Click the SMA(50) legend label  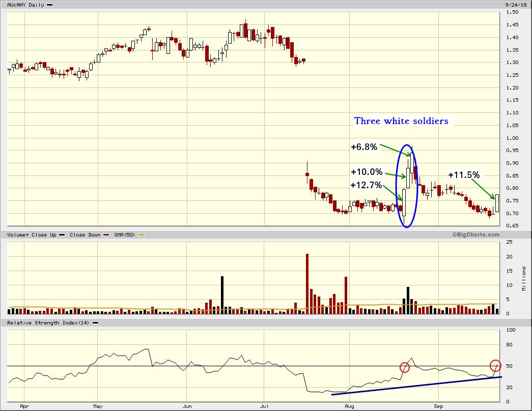tap(125, 234)
